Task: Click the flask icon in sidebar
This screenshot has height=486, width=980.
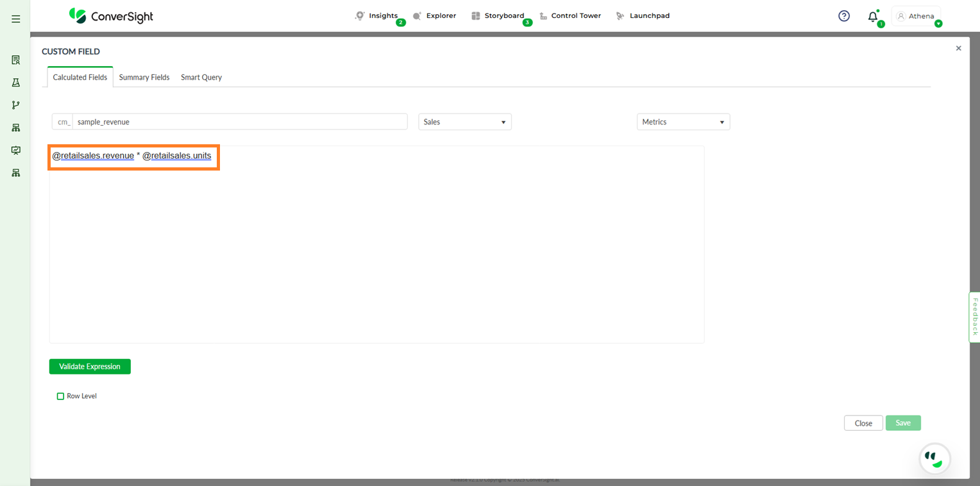Action: 16,83
